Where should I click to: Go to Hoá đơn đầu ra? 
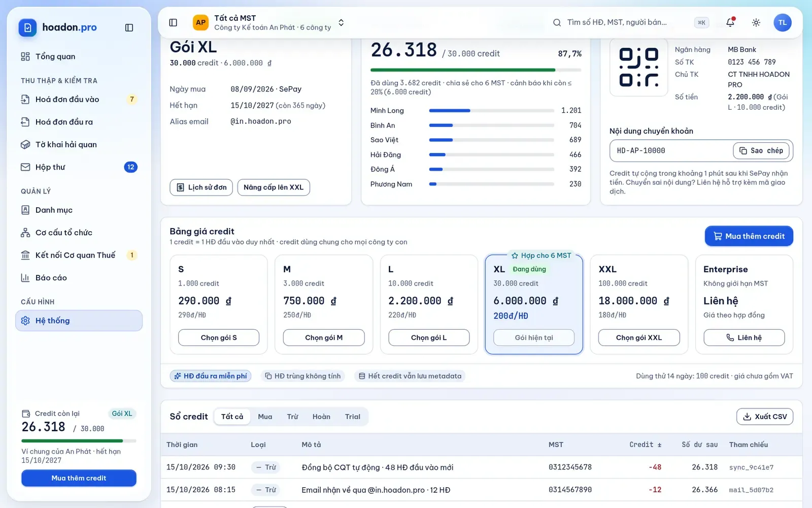click(79, 122)
